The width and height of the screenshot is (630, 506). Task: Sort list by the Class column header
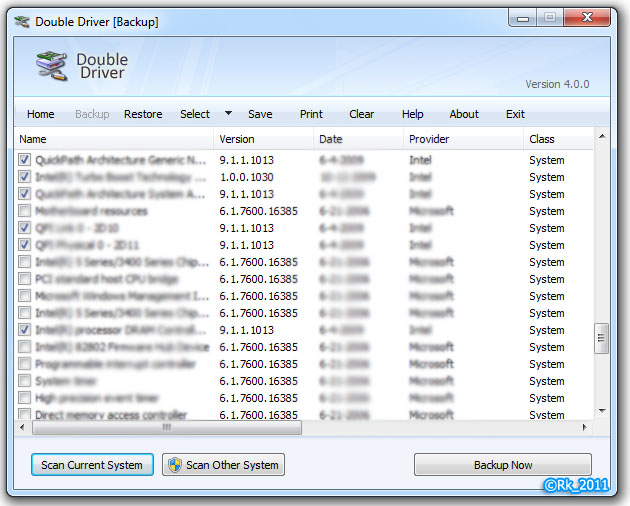click(x=558, y=139)
